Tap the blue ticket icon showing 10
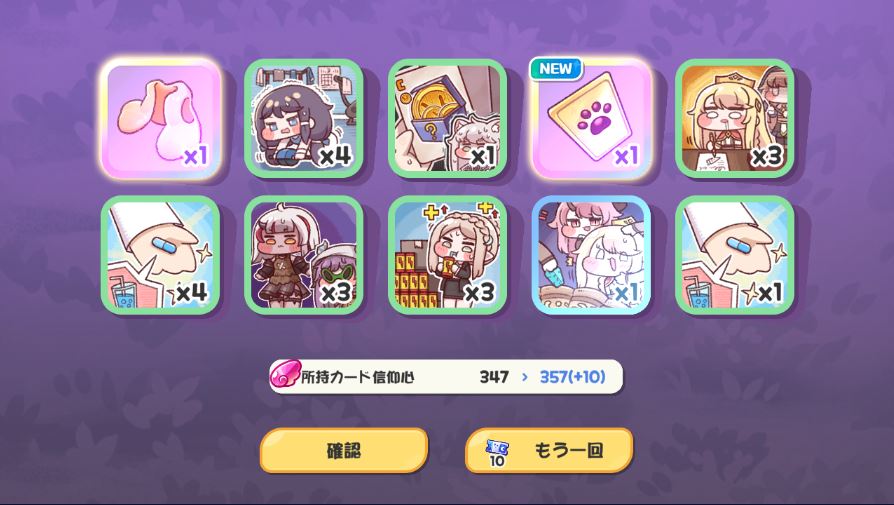 pyautogui.click(x=497, y=453)
